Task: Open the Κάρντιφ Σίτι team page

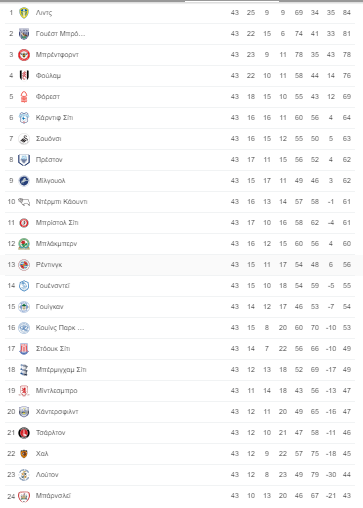Action: pyautogui.click(x=54, y=118)
